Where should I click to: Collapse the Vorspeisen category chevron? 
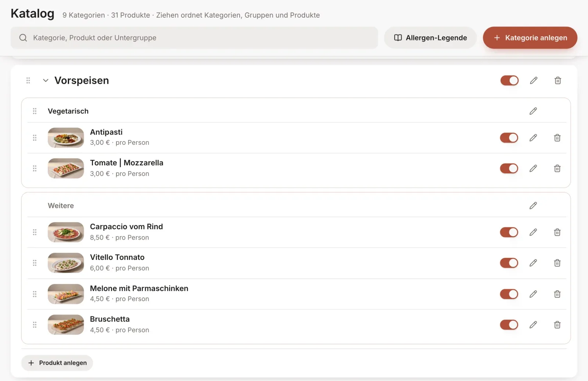point(46,80)
